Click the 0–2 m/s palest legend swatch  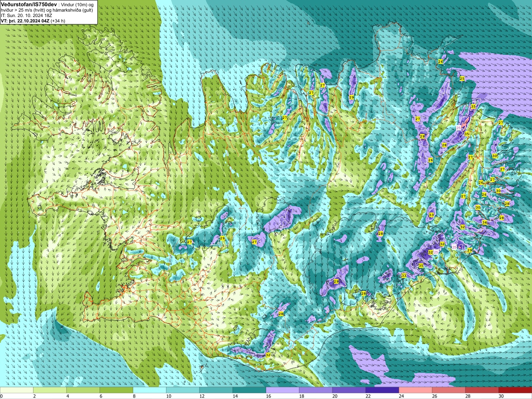[x=17, y=390]
